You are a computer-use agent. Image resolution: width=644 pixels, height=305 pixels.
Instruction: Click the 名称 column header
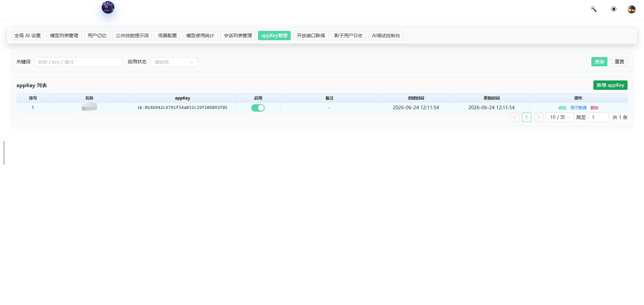(89, 98)
